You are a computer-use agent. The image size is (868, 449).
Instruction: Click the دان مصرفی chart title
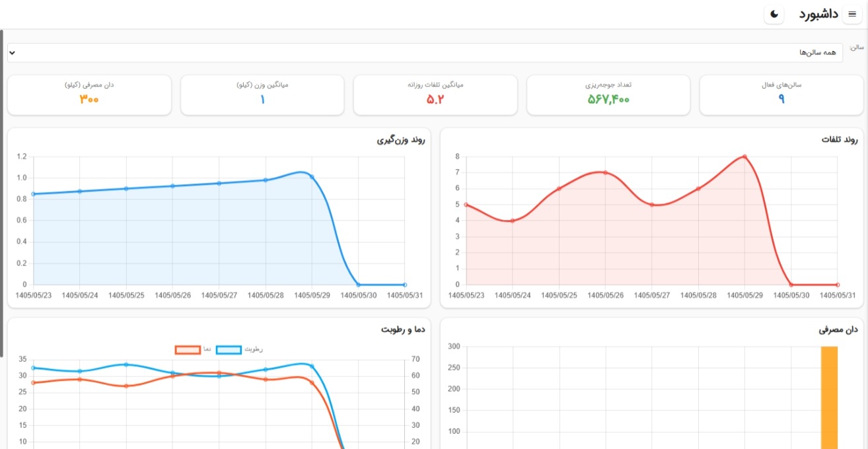pos(838,329)
